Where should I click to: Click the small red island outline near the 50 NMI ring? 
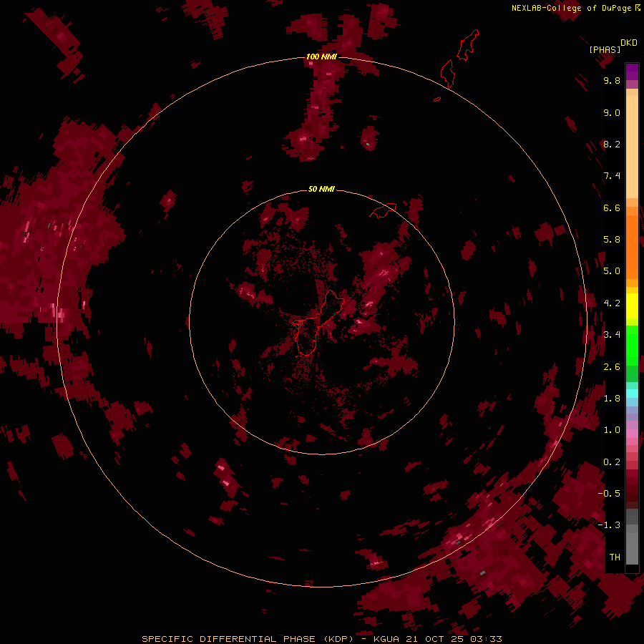point(383,210)
